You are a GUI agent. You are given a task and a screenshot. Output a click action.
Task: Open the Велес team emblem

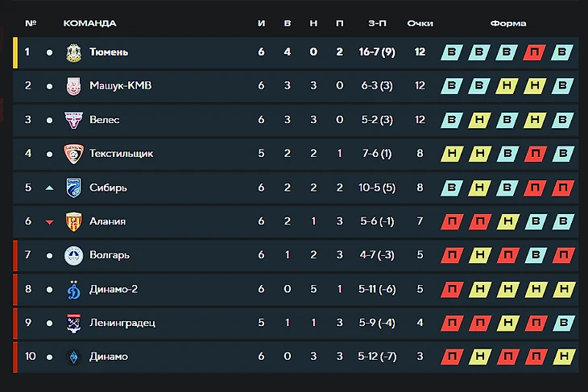73,120
